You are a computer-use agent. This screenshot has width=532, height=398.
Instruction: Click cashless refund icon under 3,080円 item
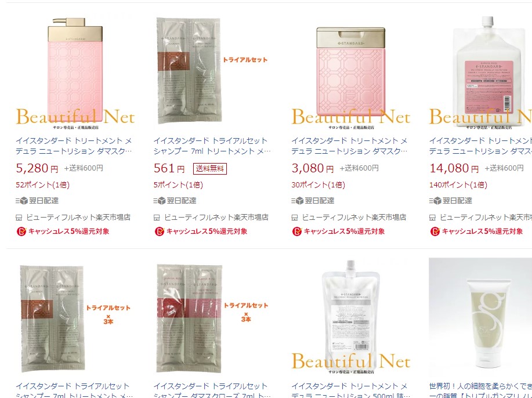[x=297, y=231]
